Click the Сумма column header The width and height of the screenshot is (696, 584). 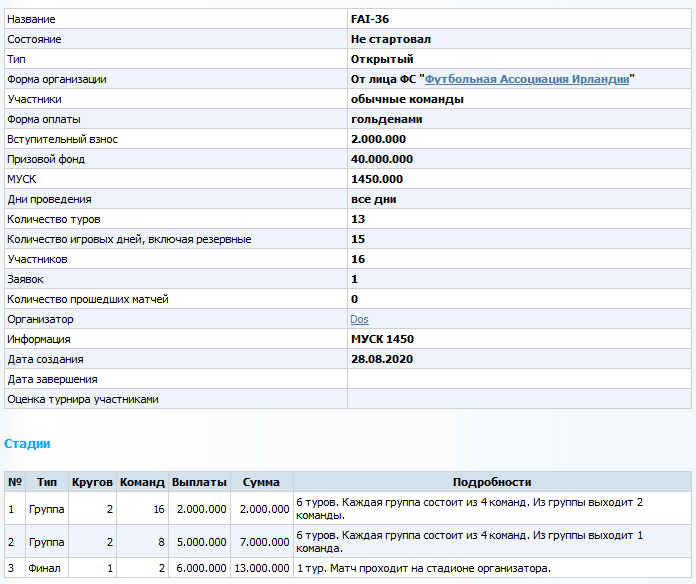tap(261, 482)
